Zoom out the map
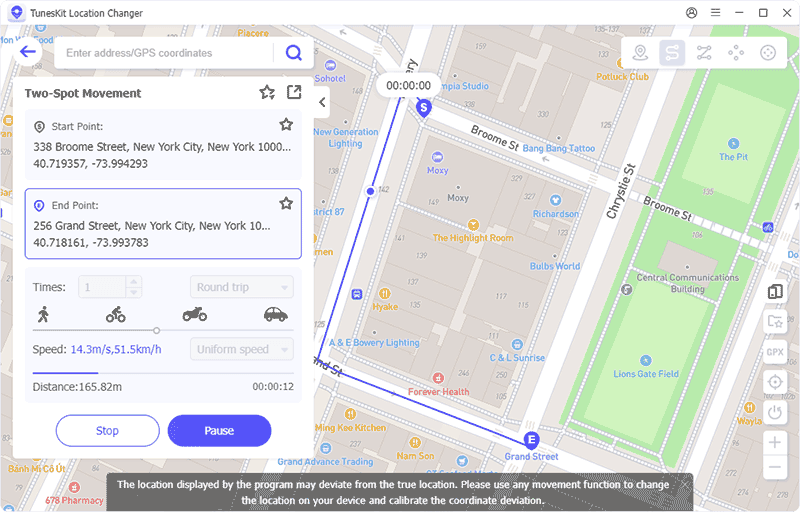The image size is (800, 512). tap(775, 467)
